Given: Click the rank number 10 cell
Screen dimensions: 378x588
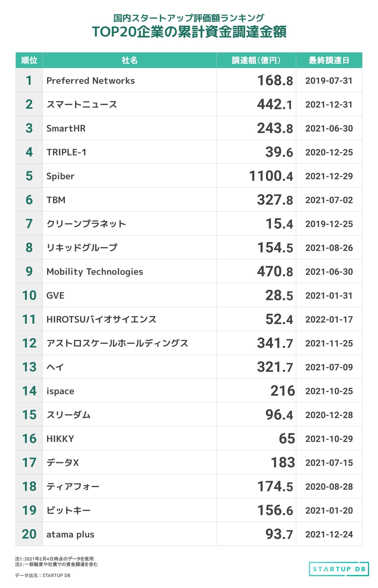Looking at the screenshot, I should (29, 295).
